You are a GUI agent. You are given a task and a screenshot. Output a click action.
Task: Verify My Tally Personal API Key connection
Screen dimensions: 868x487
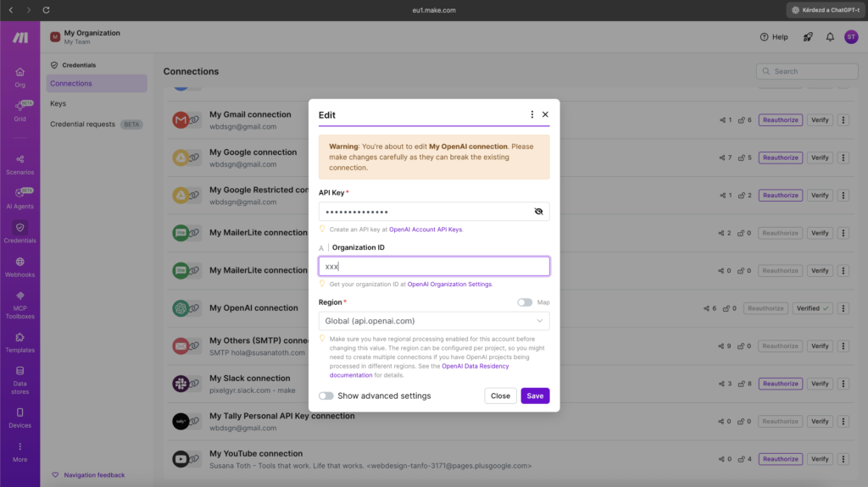click(x=820, y=421)
